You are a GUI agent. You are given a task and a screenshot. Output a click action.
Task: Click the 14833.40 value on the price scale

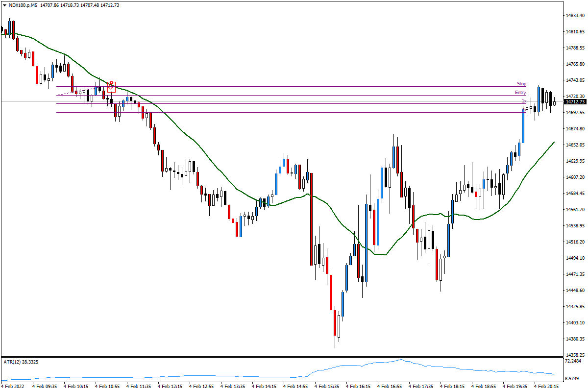click(574, 15)
